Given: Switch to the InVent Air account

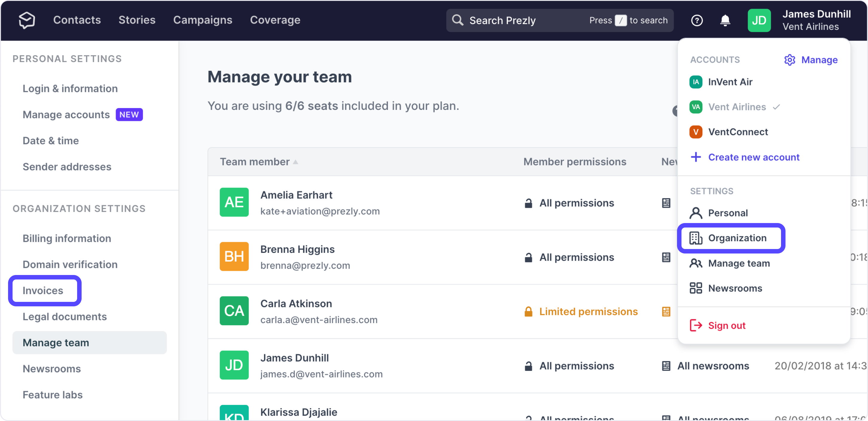Looking at the screenshot, I should tap(730, 82).
